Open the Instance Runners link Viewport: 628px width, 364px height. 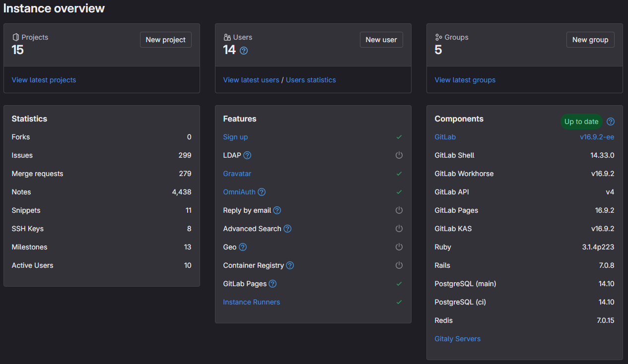(x=252, y=302)
